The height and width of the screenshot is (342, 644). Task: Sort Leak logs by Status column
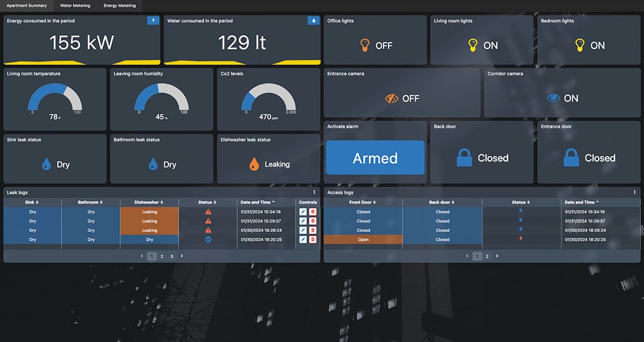208,202
